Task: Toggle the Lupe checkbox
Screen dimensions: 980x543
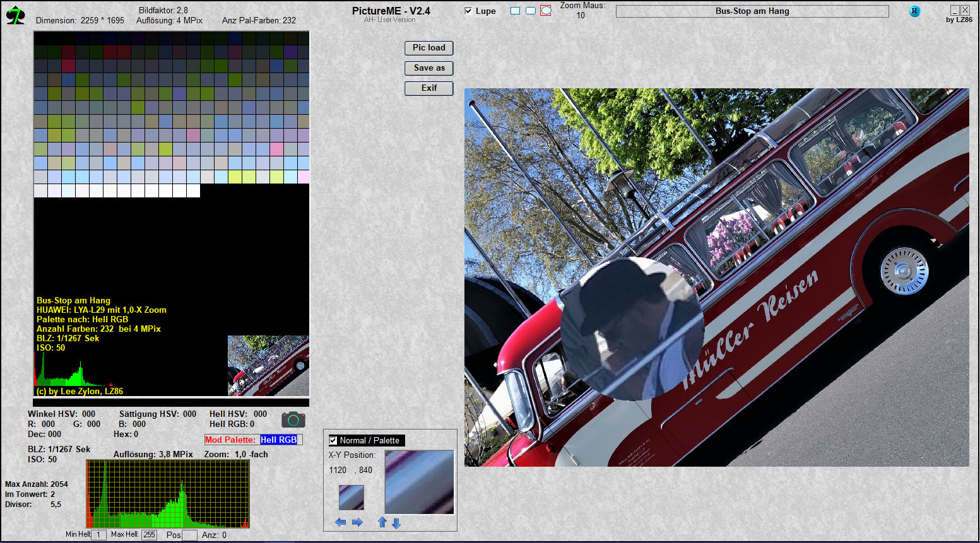Action: tap(468, 11)
